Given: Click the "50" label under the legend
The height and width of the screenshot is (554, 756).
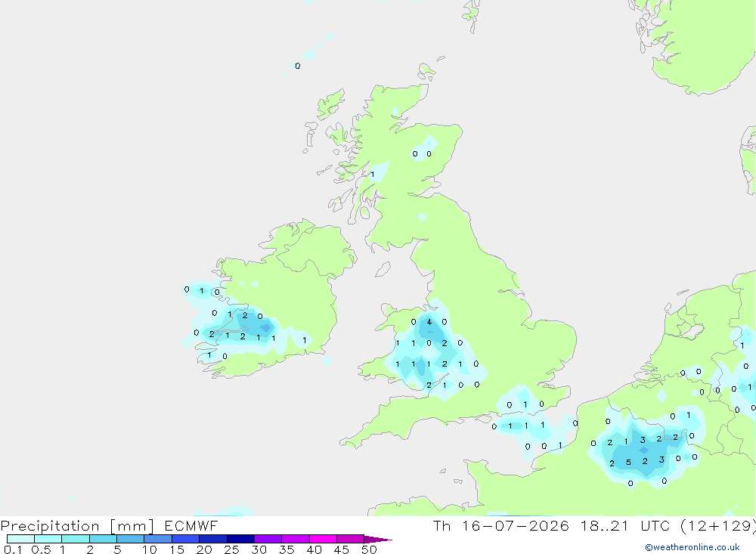Looking at the screenshot, I should tap(369, 549).
